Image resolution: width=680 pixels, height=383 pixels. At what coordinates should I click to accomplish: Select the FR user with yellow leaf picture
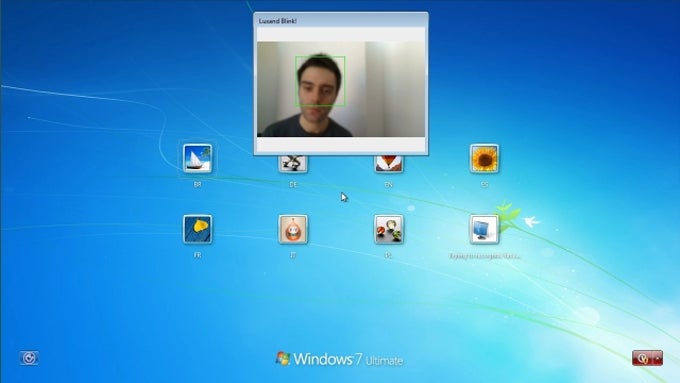point(197,229)
